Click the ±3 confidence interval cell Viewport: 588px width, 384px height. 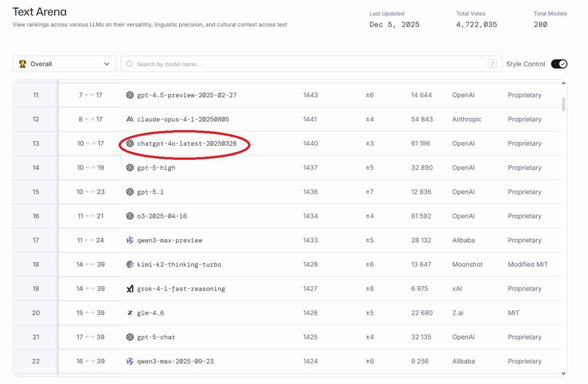[369, 144]
